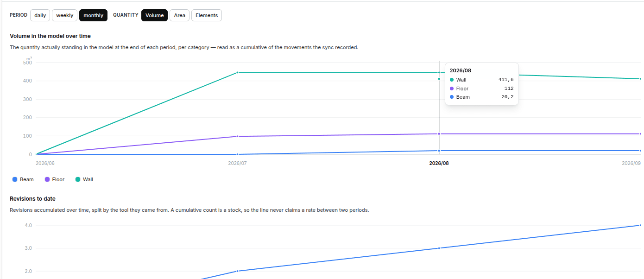This screenshot has height=279, width=644.
Task: Click the revisions data point at 2.0
Action: (237, 271)
